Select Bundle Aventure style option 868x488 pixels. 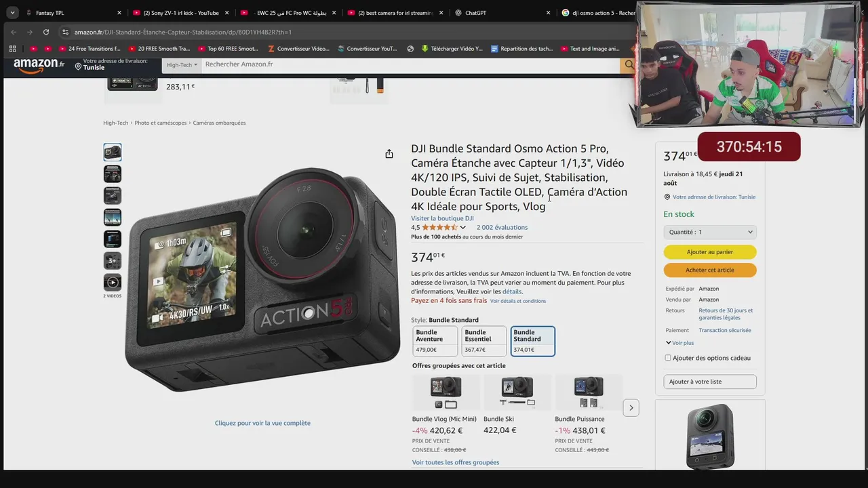click(x=435, y=341)
